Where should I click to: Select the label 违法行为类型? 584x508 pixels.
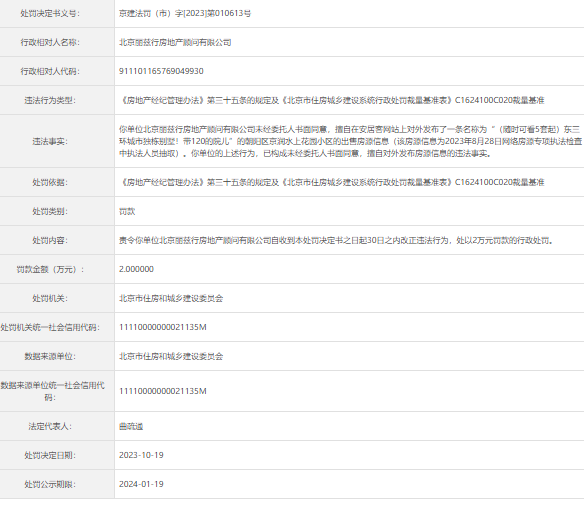coord(50,100)
